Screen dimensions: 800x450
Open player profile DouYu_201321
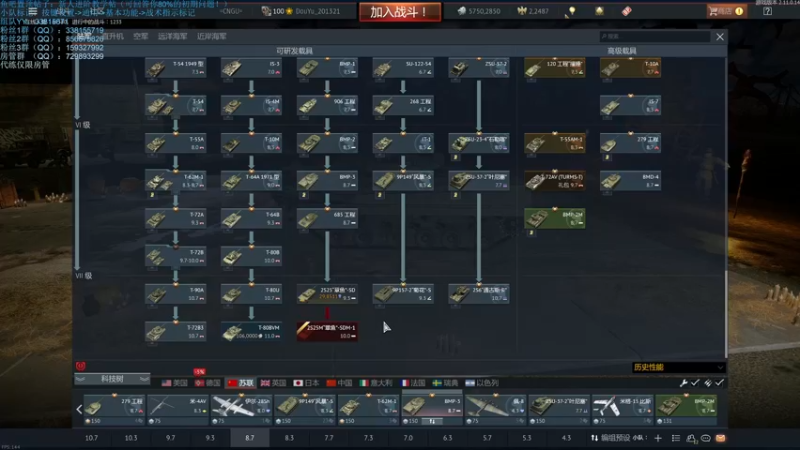[317, 11]
